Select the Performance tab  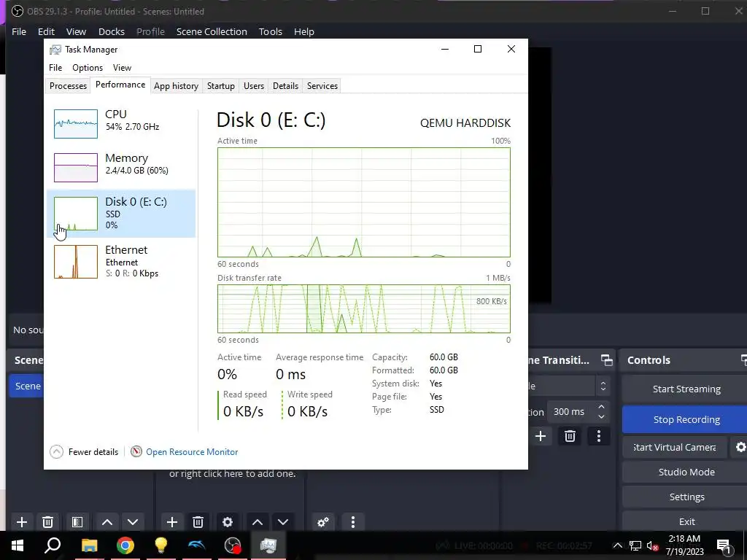click(120, 85)
